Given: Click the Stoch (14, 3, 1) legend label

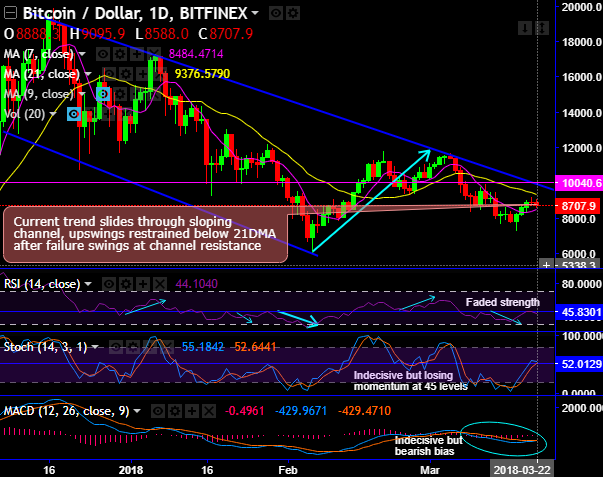Looking at the screenshot, I should [x=45, y=347].
